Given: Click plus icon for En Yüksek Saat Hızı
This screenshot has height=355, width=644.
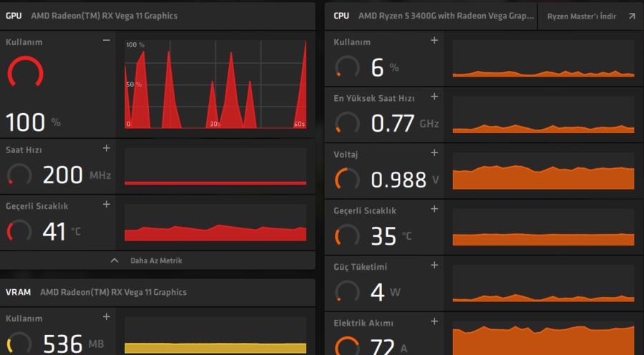Looking at the screenshot, I should (434, 97).
